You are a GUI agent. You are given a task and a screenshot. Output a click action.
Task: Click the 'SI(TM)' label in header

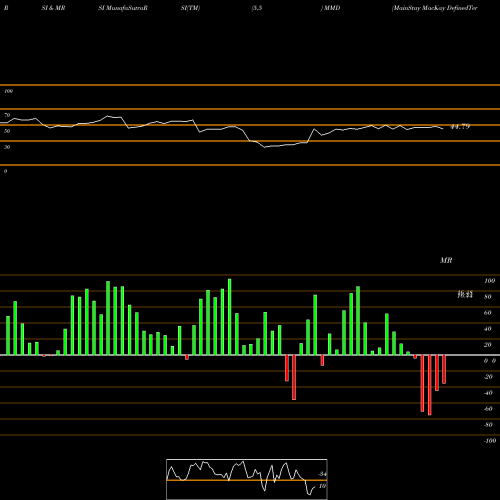[x=190, y=8]
